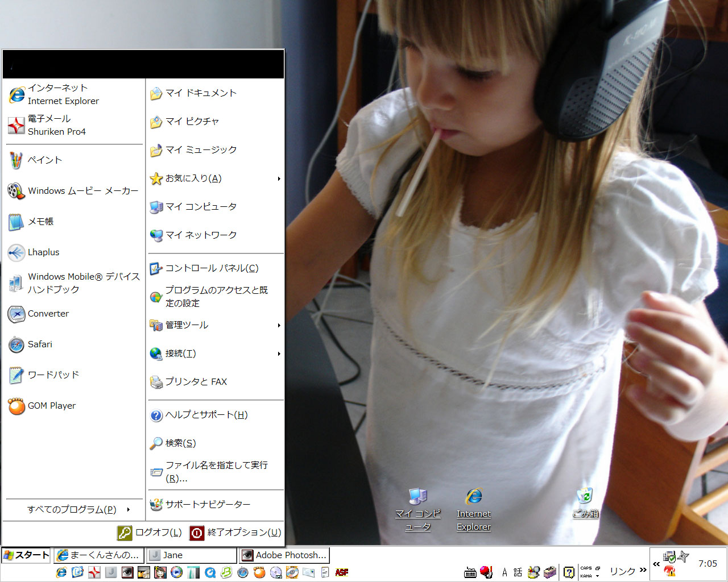Expand hidden system tray icons
The width and height of the screenshot is (728, 582).
pos(656,564)
